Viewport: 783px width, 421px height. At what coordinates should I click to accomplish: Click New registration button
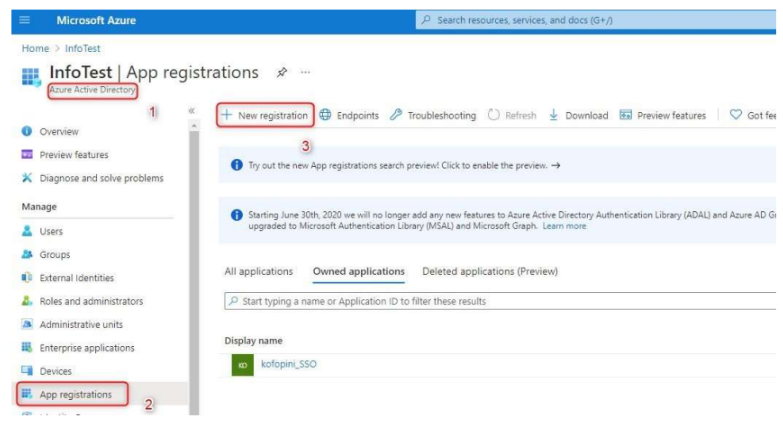coord(265,115)
